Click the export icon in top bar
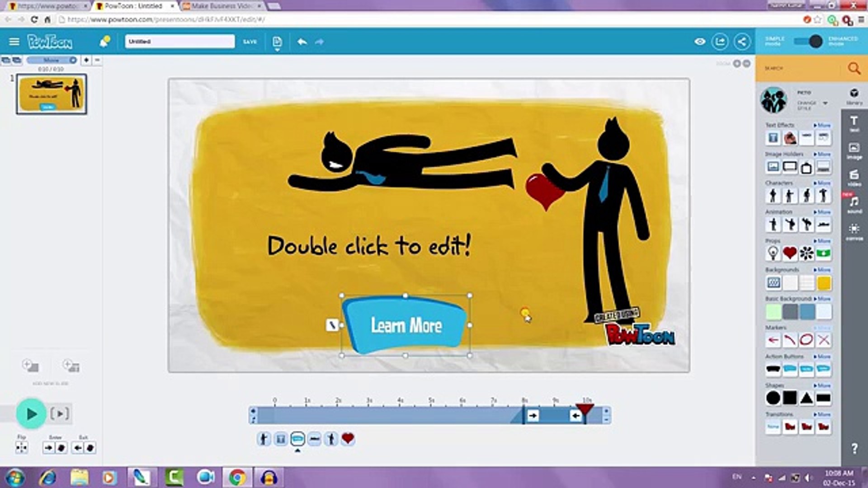868x488 pixels. click(720, 42)
